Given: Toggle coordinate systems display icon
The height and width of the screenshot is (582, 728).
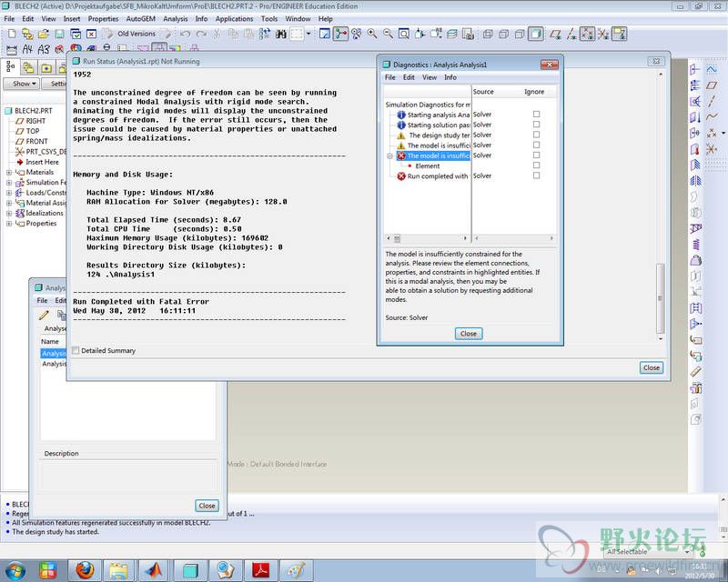Looking at the screenshot, I should pyautogui.click(x=603, y=34).
